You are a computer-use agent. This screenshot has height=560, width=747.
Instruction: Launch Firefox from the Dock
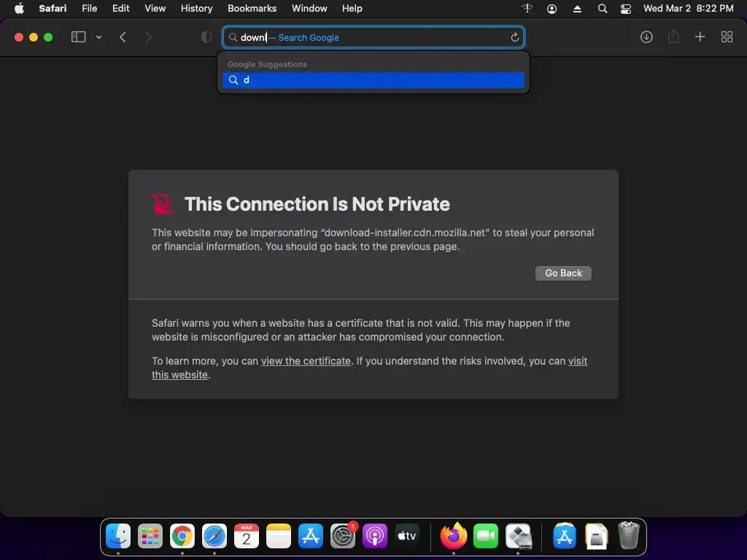point(454,536)
